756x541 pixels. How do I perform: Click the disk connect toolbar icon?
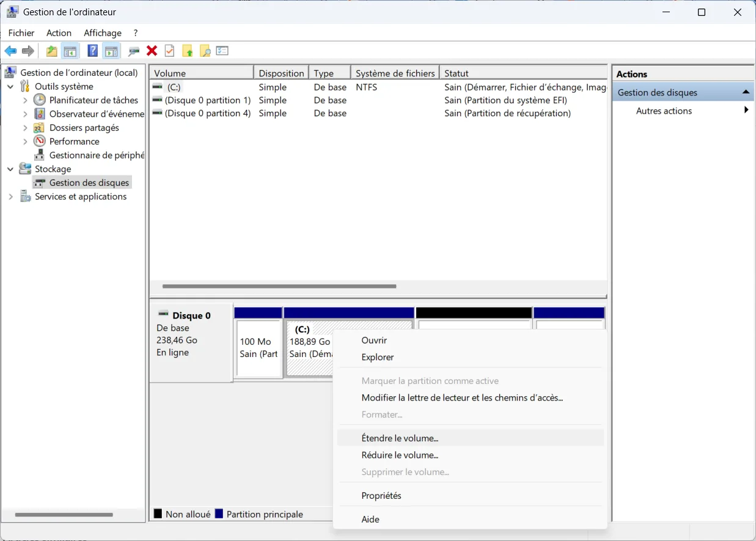pos(134,51)
